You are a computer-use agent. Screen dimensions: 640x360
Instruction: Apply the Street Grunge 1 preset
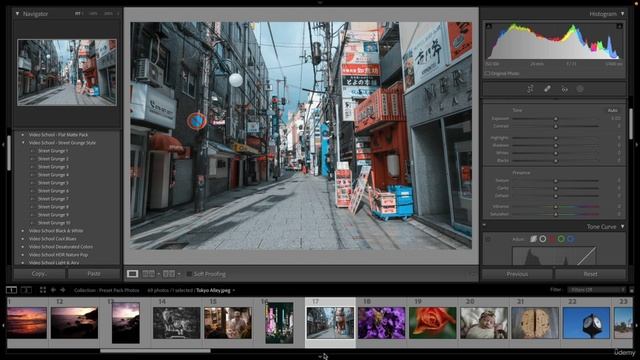pos(53,151)
